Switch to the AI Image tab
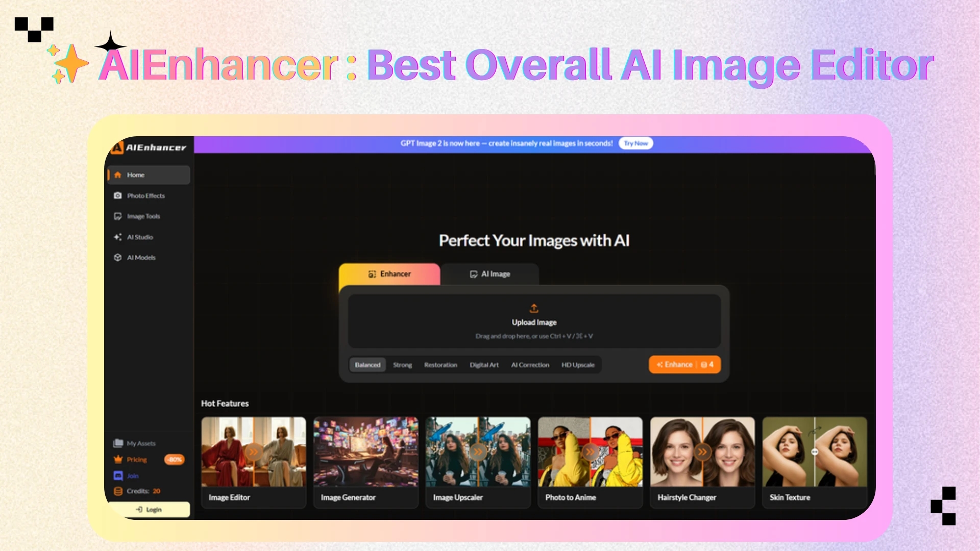The image size is (980, 551). coord(490,274)
